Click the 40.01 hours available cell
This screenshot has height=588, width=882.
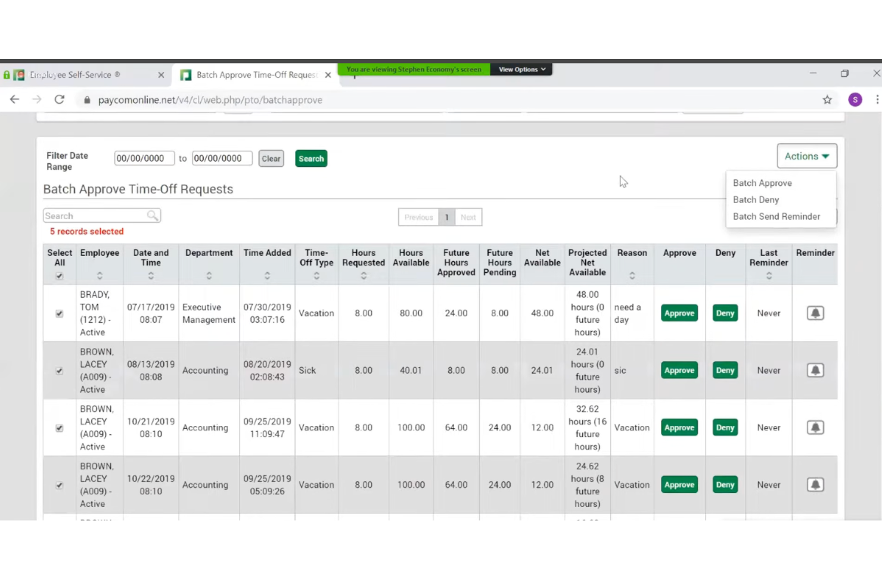click(x=411, y=370)
